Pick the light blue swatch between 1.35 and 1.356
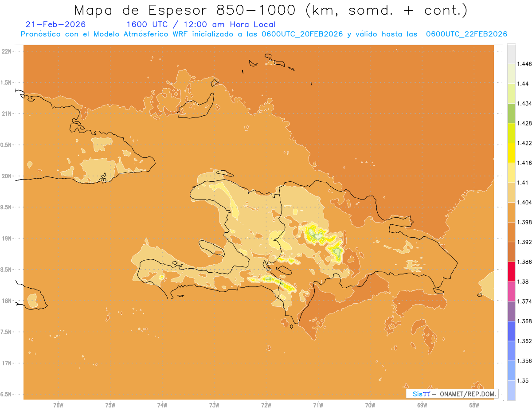Screen dimensions: 532x411 pos(511,371)
